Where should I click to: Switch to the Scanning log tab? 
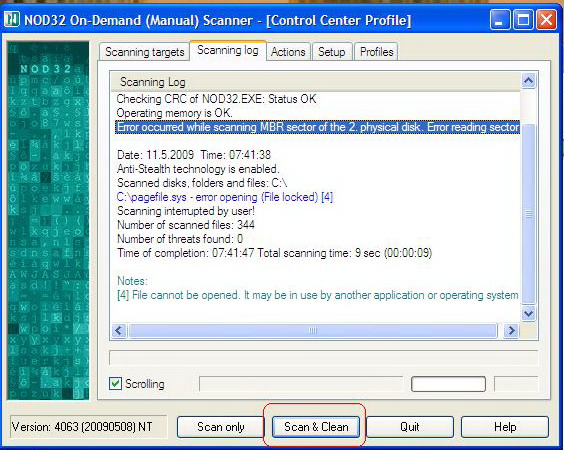228,50
